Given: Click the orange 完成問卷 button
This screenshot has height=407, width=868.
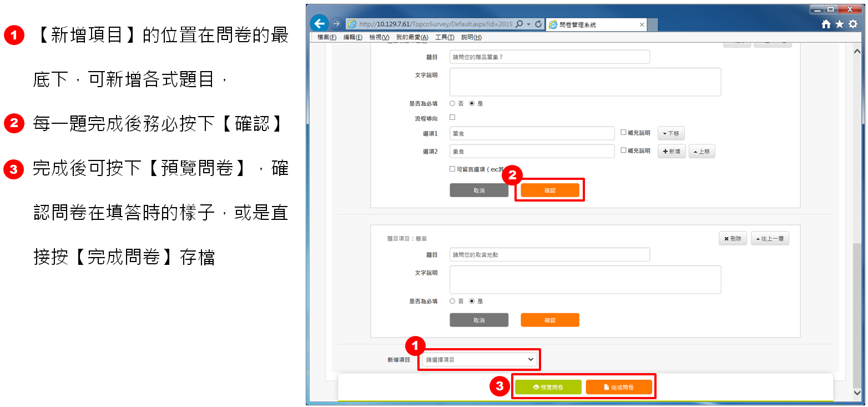Looking at the screenshot, I should [x=618, y=387].
